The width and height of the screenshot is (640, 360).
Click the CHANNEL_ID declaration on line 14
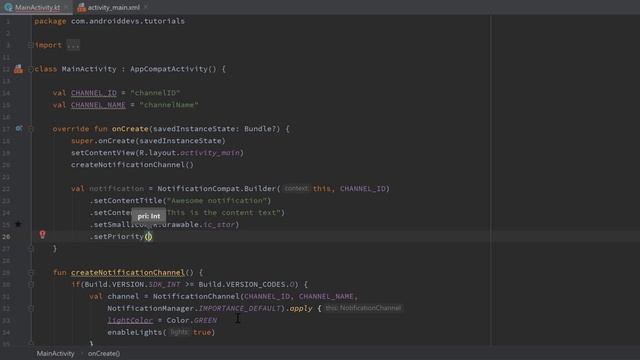pos(93,93)
